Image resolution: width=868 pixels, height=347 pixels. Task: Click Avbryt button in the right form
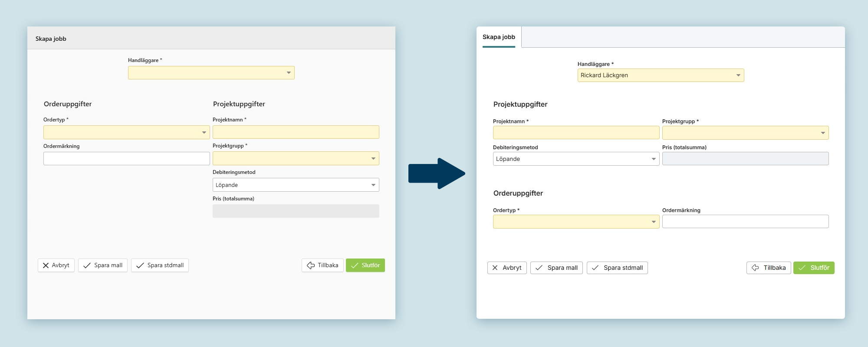tap(507, 268)
